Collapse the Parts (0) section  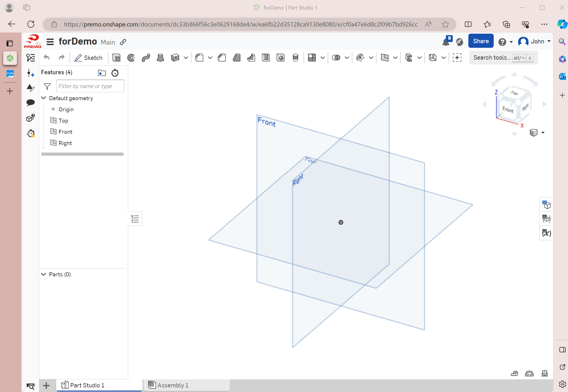[44, 274]
